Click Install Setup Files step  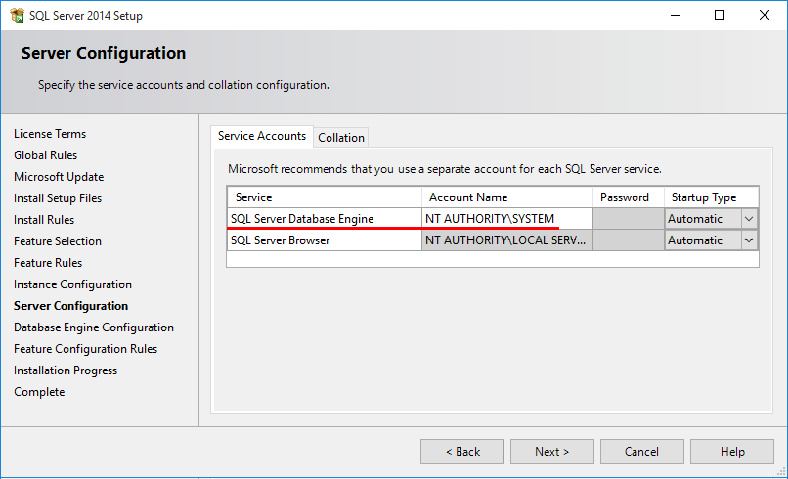[x=58, y=198]
